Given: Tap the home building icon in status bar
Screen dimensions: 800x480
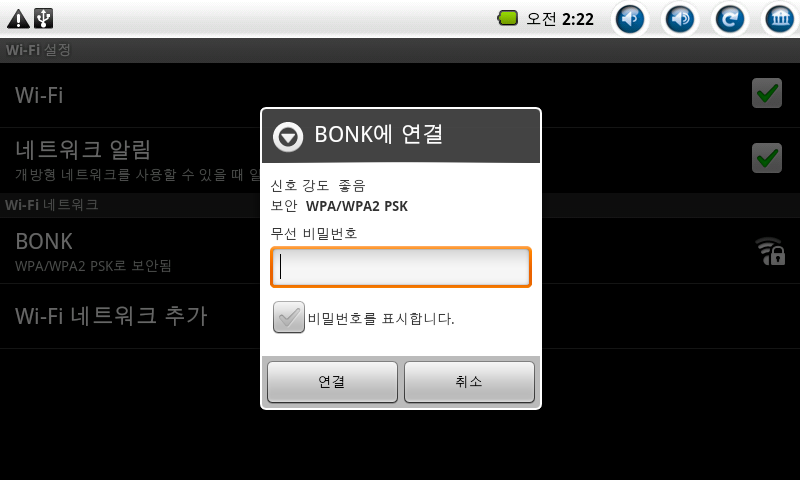Looking at the screenshot, I should (x=780, y=19).
